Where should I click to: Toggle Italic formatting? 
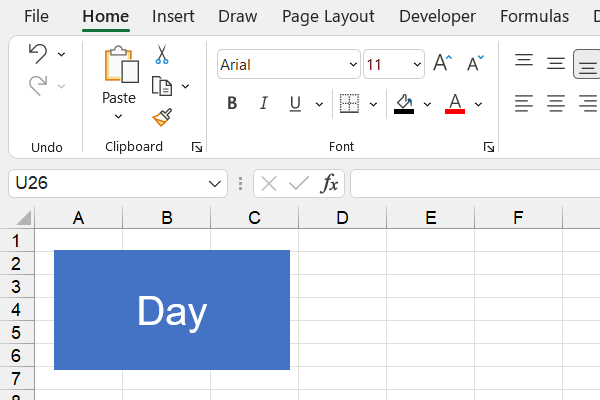tap(264, 103)
